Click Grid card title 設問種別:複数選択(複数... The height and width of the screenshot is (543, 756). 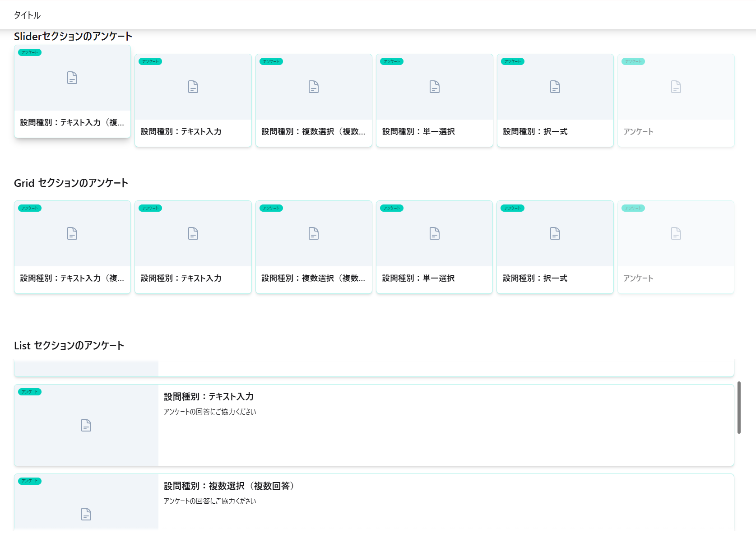point(313,278)
